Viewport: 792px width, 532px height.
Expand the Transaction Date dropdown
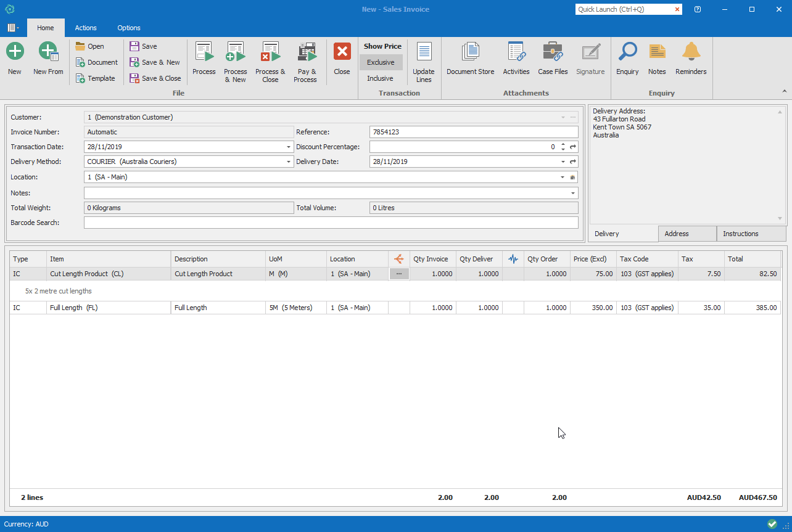coord(289,147)
